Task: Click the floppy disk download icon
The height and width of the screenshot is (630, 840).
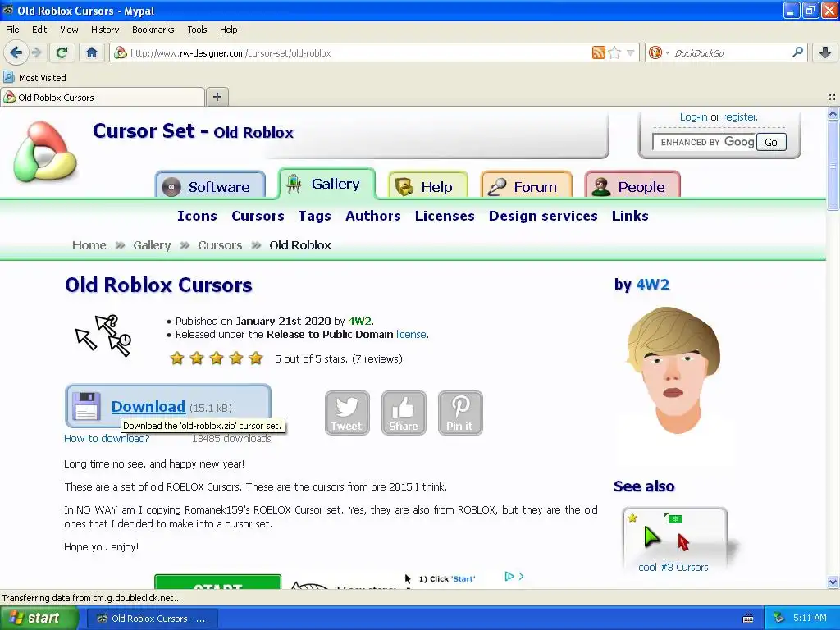Action: pyautogui.click(x=87, y=407)
